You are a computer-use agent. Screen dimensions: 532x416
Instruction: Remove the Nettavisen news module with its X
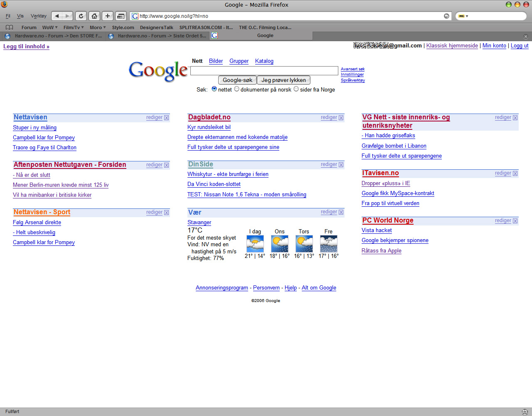point(167,118)
